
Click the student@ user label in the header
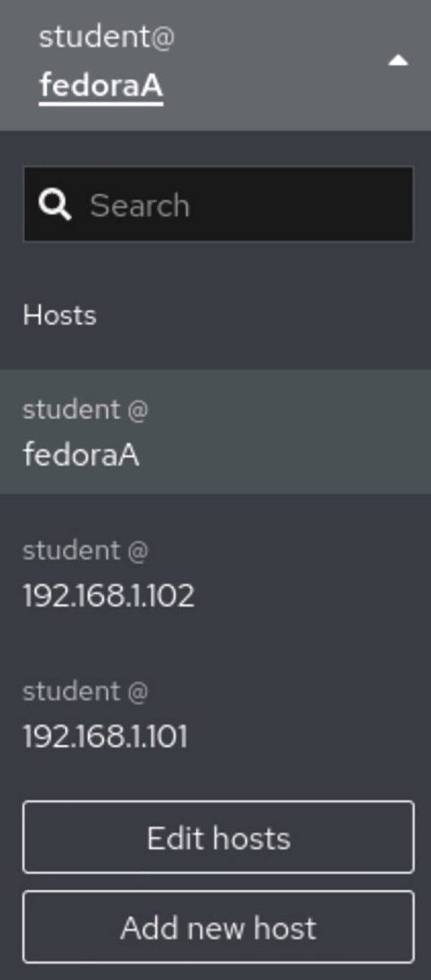(x=106, y=37)
